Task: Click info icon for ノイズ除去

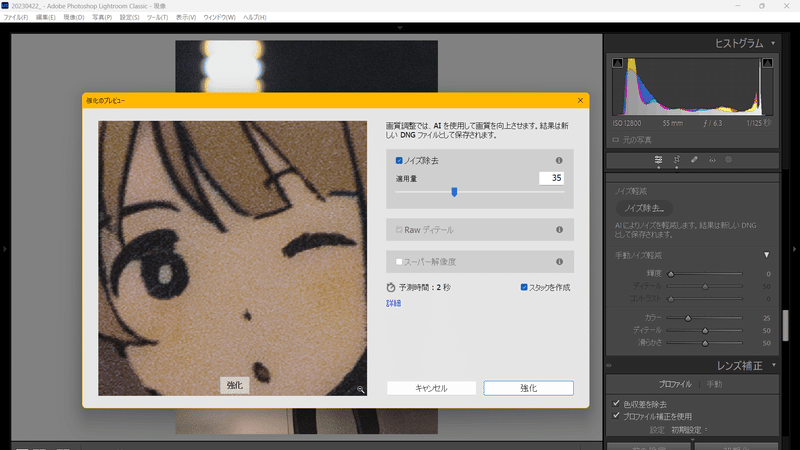Action: (559, 160)
